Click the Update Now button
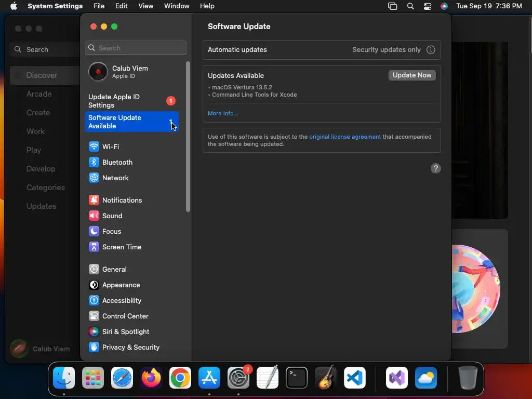 point(412,75)
